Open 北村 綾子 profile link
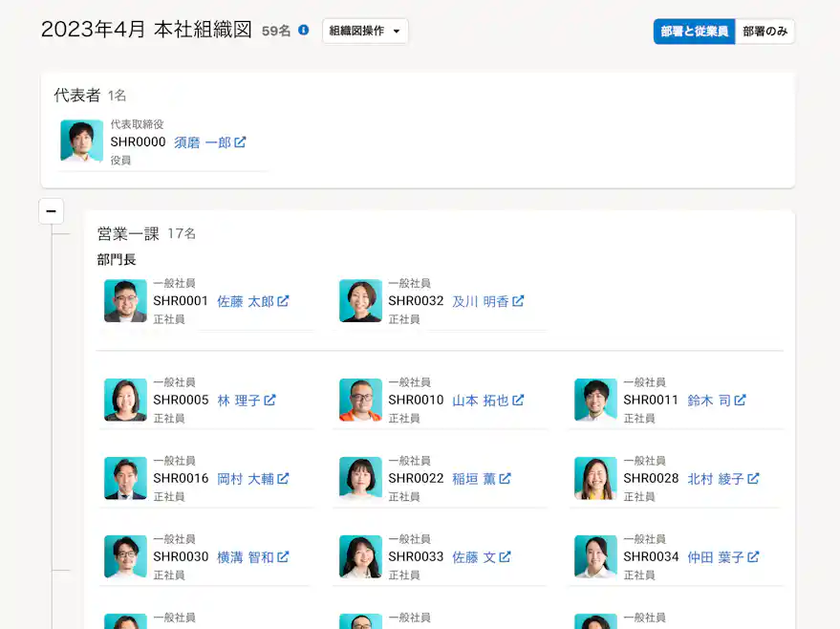 (716, 479)
